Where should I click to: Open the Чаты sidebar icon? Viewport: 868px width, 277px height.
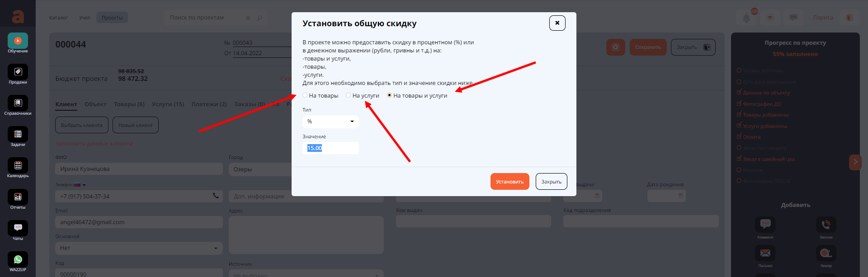[18, 228]
